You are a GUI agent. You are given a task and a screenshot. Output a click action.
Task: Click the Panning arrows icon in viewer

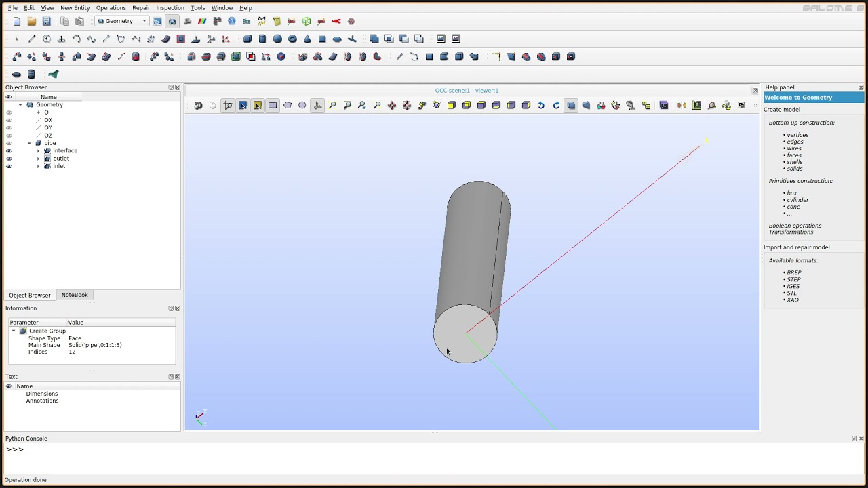click(392, 105)
